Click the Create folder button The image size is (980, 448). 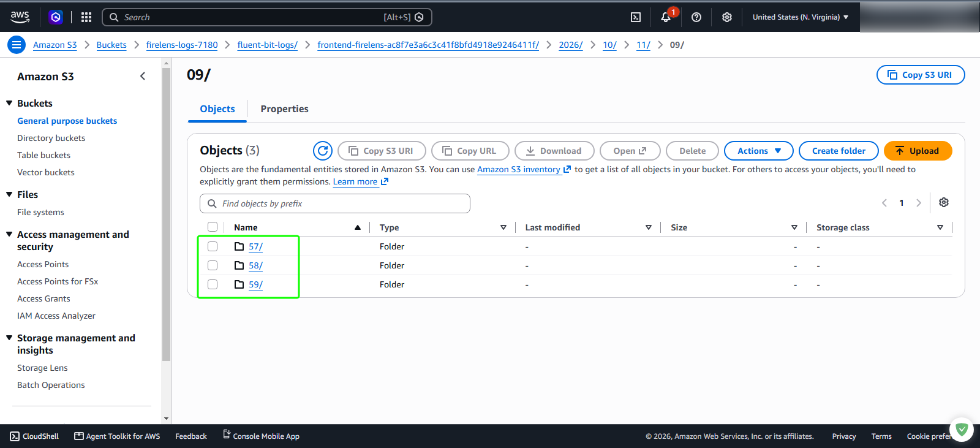[839, 151]
